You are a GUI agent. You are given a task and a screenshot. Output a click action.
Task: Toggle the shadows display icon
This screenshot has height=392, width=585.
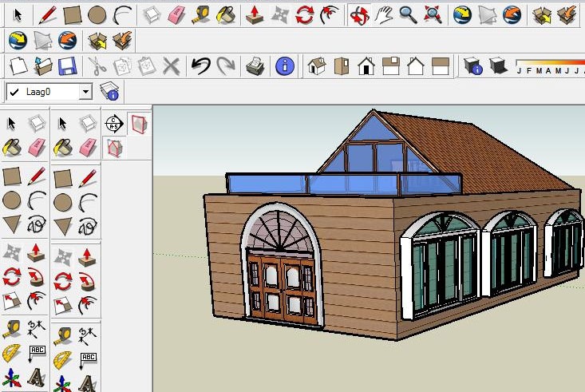(x=497, y=66)
